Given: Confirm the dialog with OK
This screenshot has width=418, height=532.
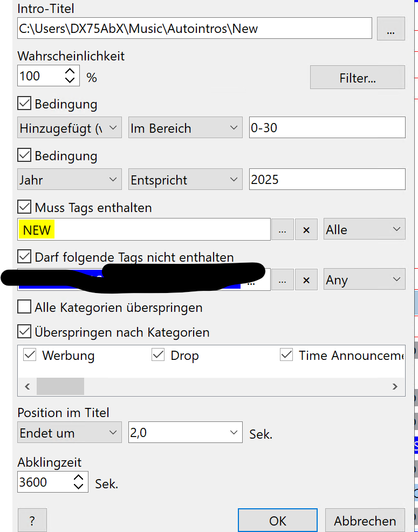Looking at the screenshot, I should (278, 521).
